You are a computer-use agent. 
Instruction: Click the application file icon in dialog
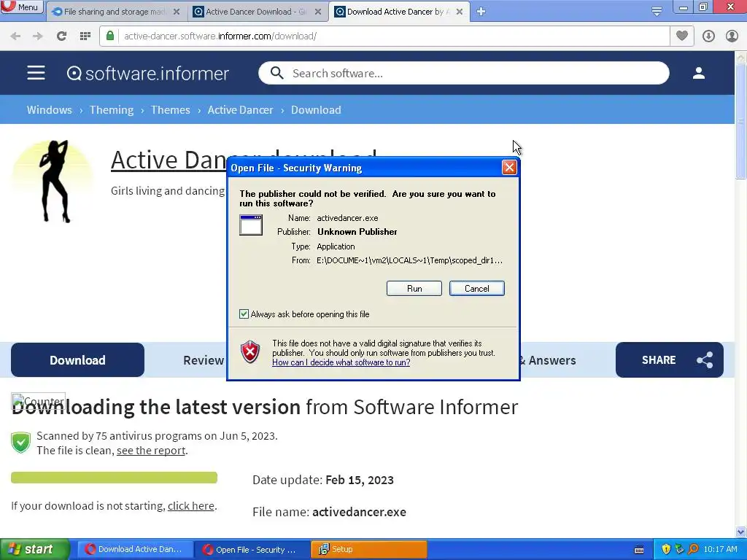251,225
